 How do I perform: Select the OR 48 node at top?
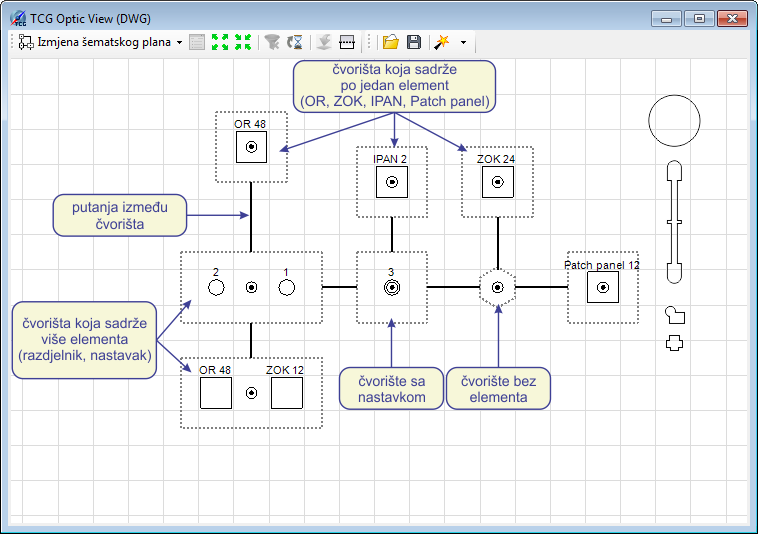[x=251, y=147]
